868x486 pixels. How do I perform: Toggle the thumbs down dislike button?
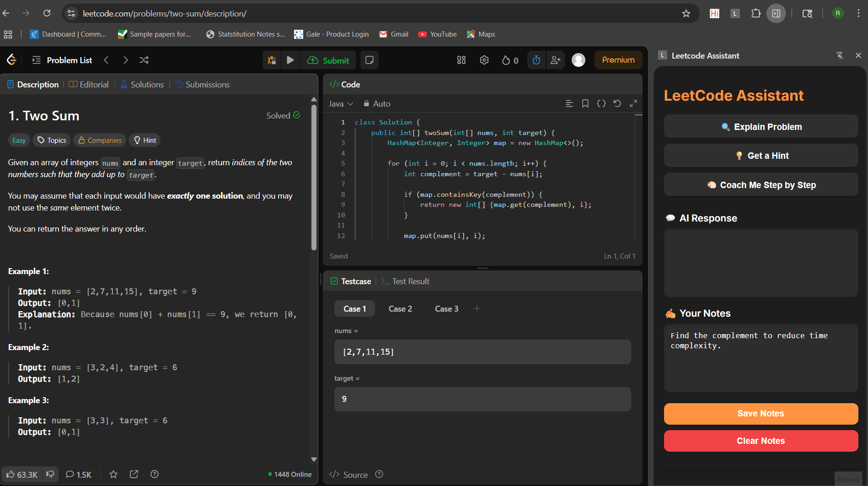point(50,474)
